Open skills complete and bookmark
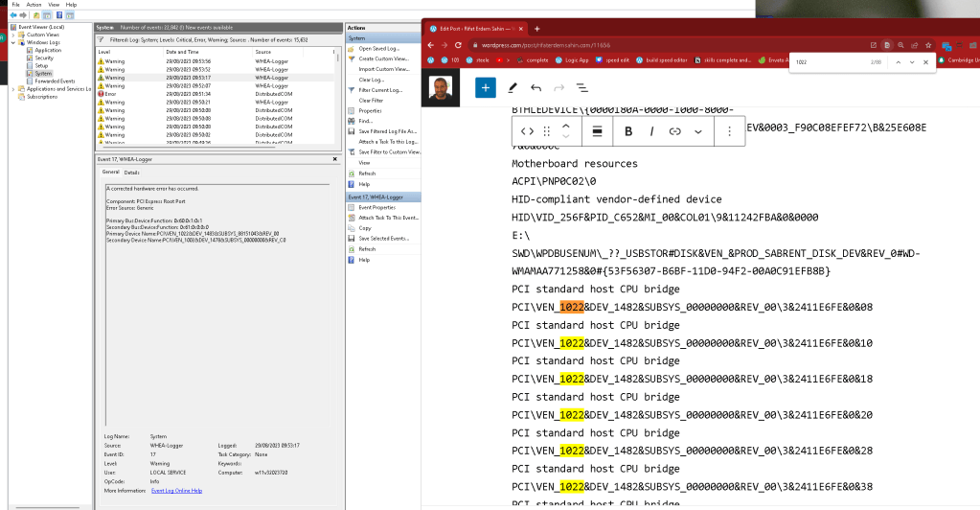980x510 pixels. coord(722,60)
